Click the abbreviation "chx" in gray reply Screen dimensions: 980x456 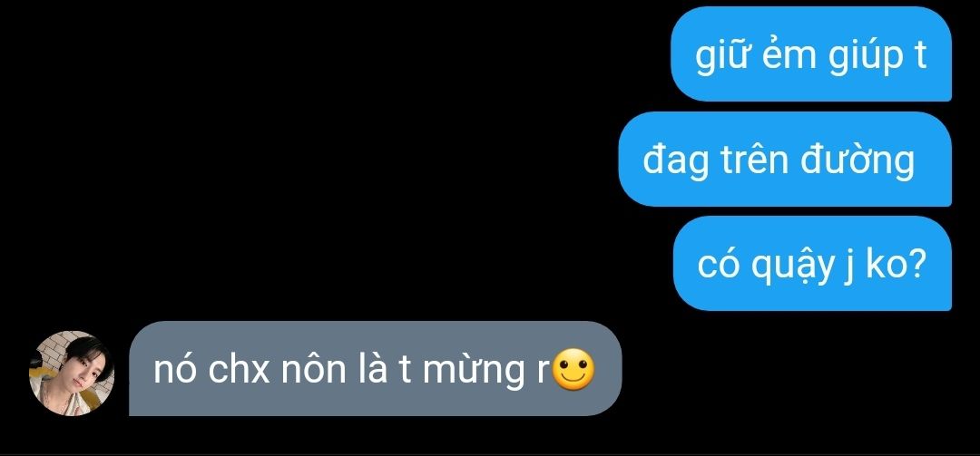pyautogui.click(x=239, y=370)
